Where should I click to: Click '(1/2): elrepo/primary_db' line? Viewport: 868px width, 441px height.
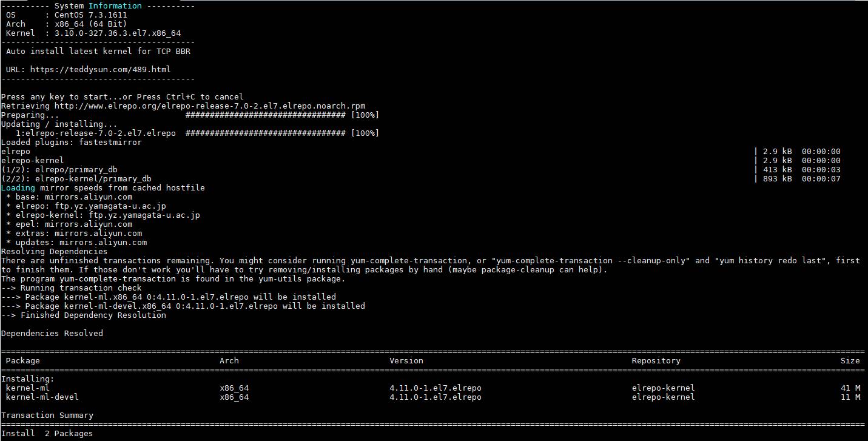(x=59, y=170)
